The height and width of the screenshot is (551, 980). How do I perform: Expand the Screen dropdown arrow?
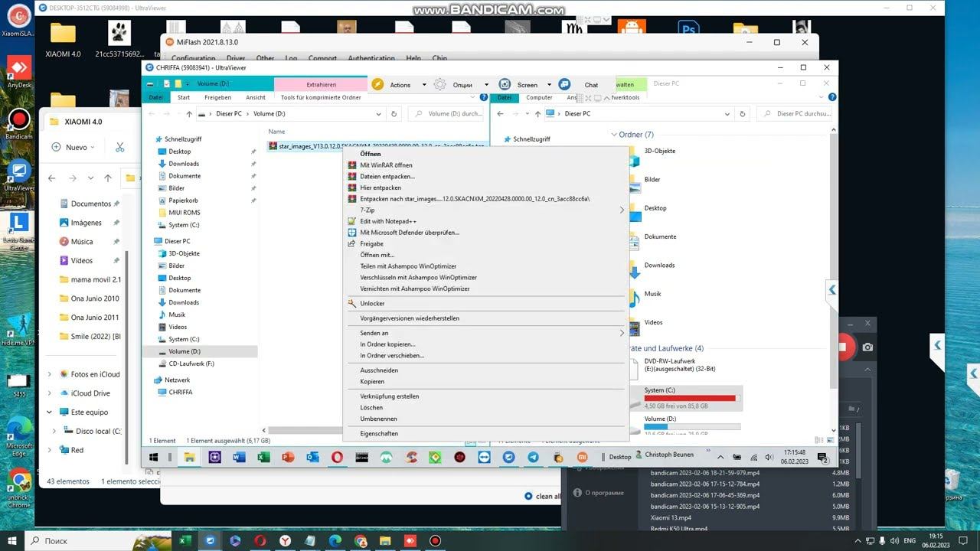pyautogui.click(x=549, y=85)
